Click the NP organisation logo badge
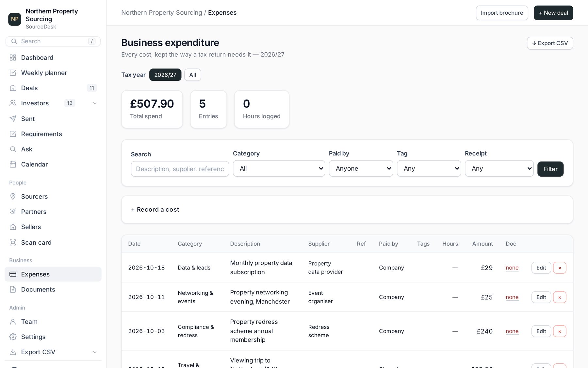 (15, 19)
